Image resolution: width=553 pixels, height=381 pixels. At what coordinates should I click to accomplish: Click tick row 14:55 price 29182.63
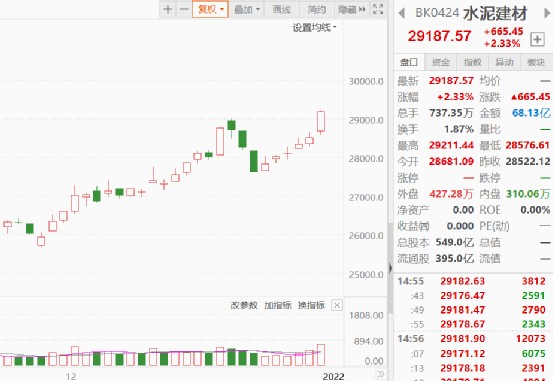tap(462, 281)
